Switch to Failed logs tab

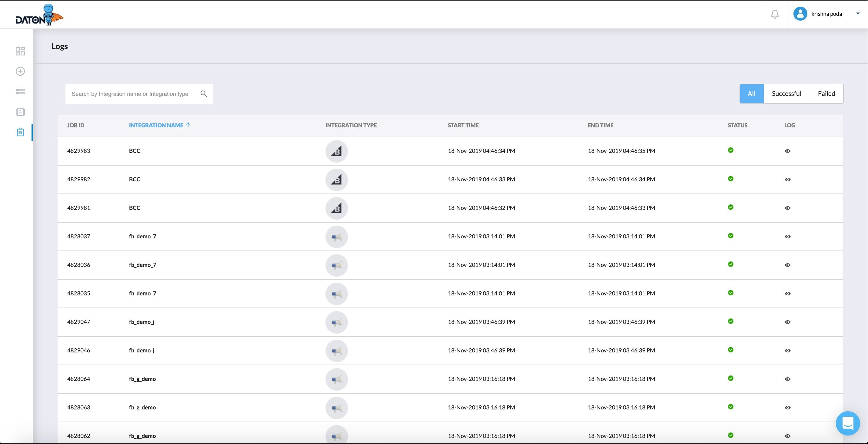826,94
